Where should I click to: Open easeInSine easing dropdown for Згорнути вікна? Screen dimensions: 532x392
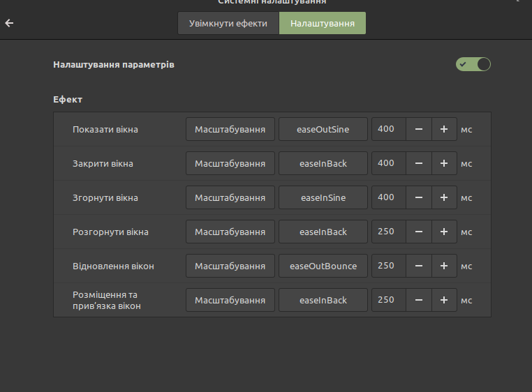point(323,197)
